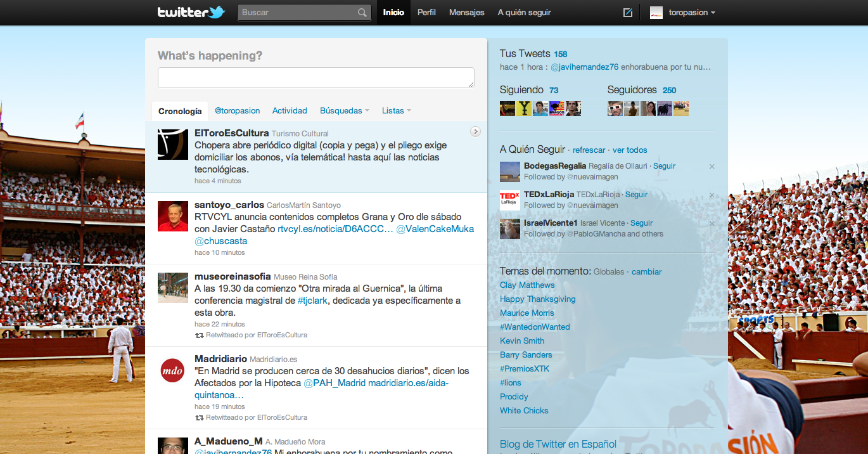Expand the Búsquedas dropdown
868x454 pixels.
coord(344,110)
